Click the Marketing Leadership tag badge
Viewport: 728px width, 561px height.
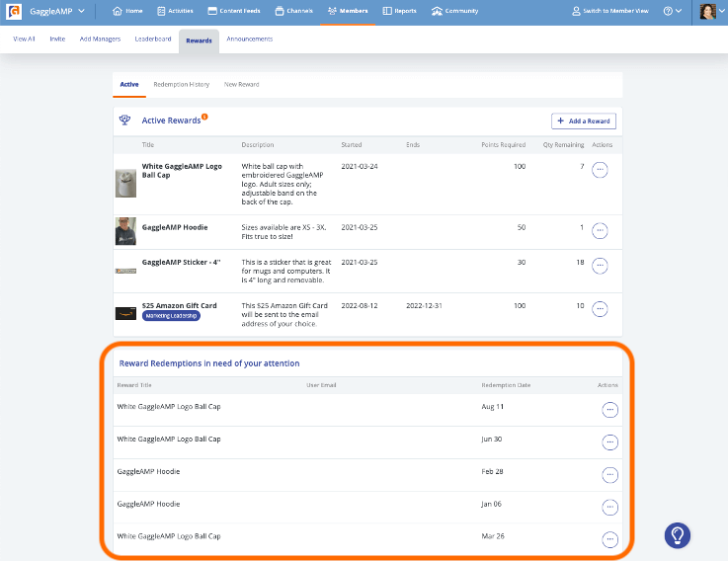[x=171, y=316]
